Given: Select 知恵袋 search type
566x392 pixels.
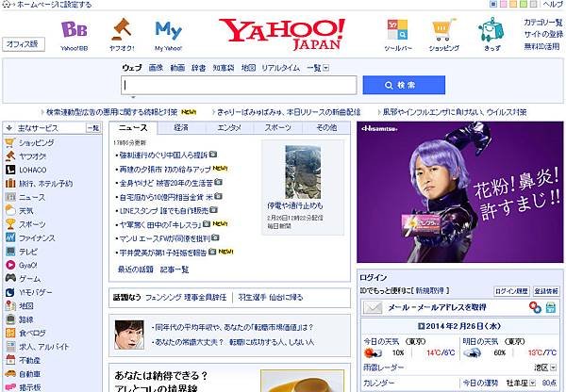Looking at the screenshot, I should coord(224,68).
